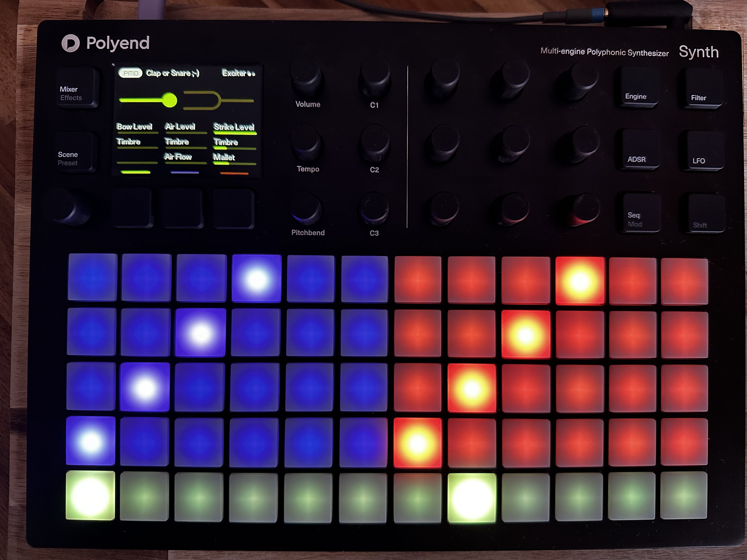Tap the brightly lit red pad in top row
This screenshot has height=560, width=747.
[x=580, y=281]
